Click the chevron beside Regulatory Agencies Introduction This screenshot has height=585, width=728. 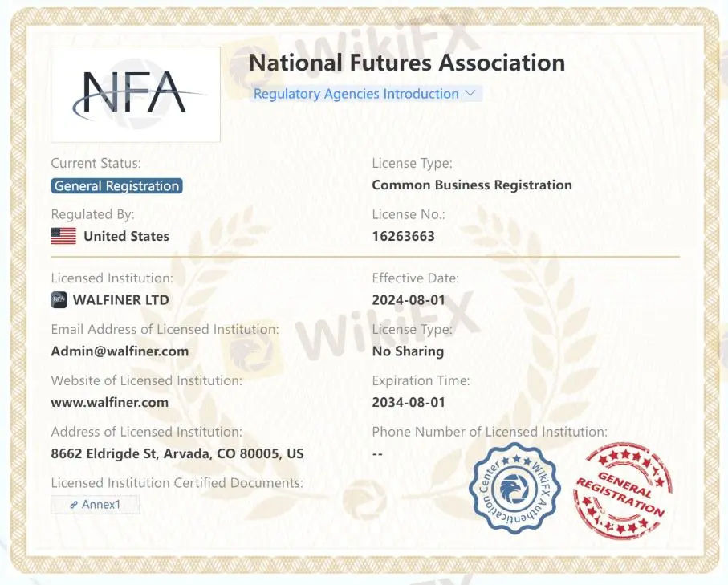[471, 93]
